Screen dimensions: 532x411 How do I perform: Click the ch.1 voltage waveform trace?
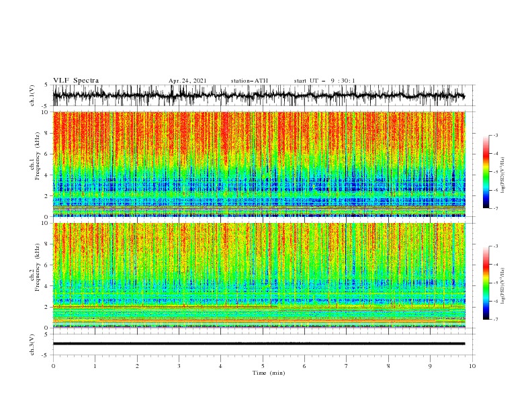click(259, 95)
